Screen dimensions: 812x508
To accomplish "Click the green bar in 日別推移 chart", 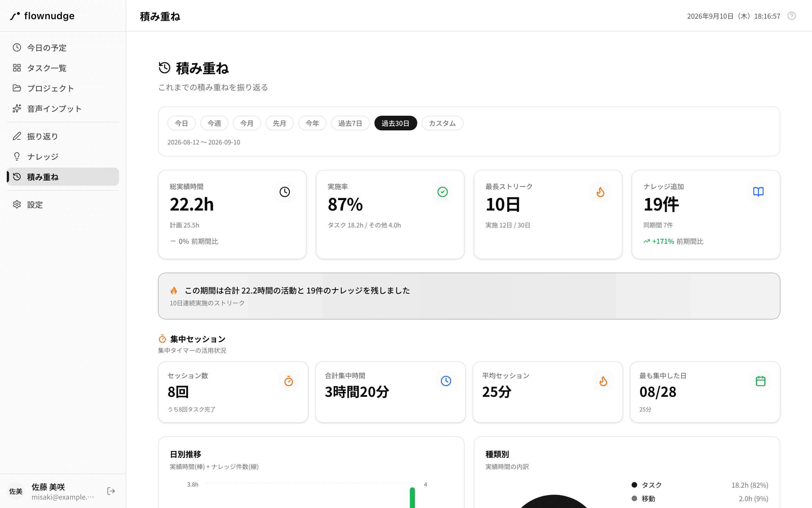I will pyautogui.click(x=412, y=498).
